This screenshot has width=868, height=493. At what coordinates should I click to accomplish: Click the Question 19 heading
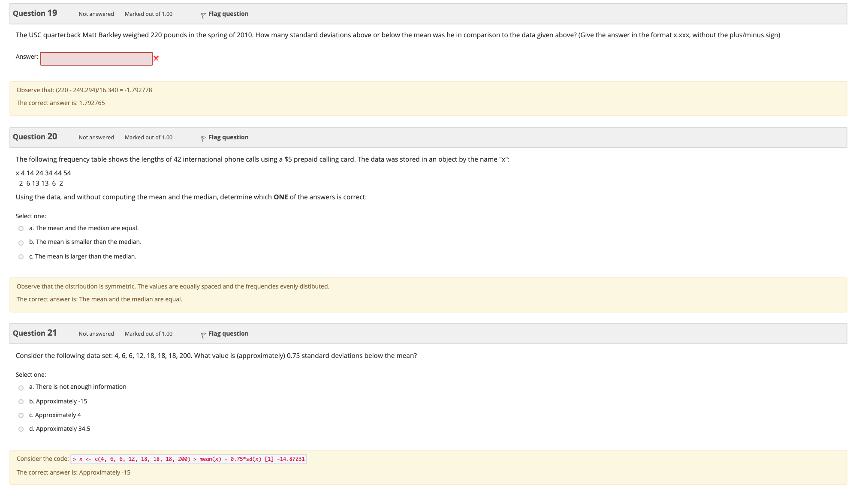(x=35, y=13)
